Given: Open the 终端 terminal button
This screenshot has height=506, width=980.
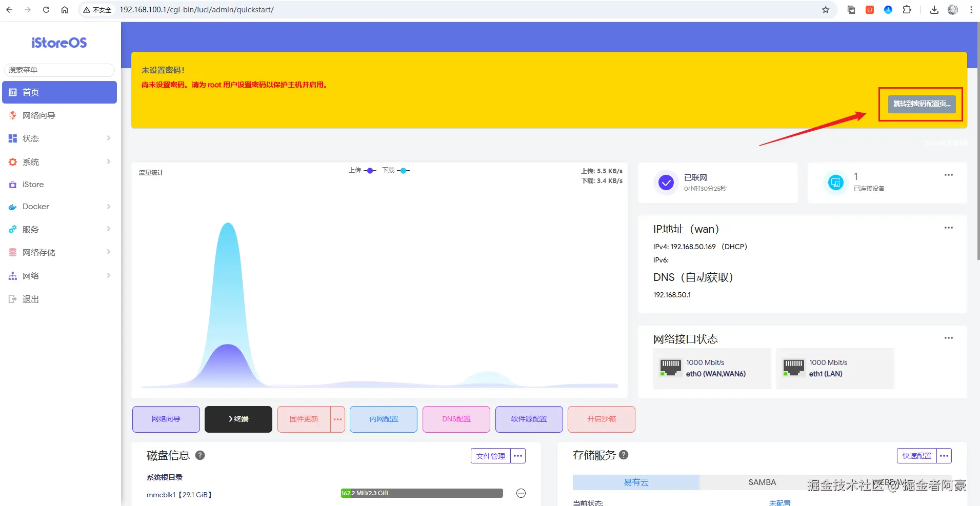Looking at the screenshot, I should (x=238, y=419).
